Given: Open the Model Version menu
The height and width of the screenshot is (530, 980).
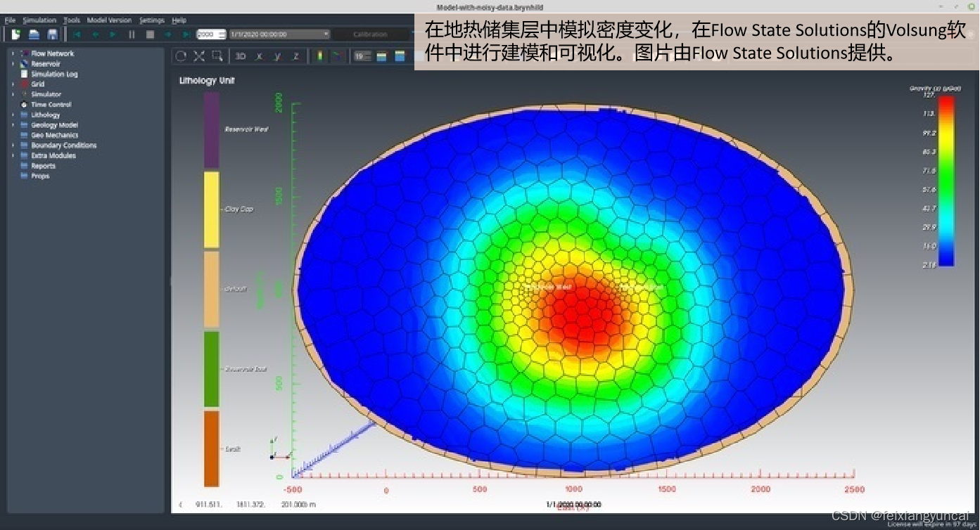Looking at the screenshot, I should point(109,20).
